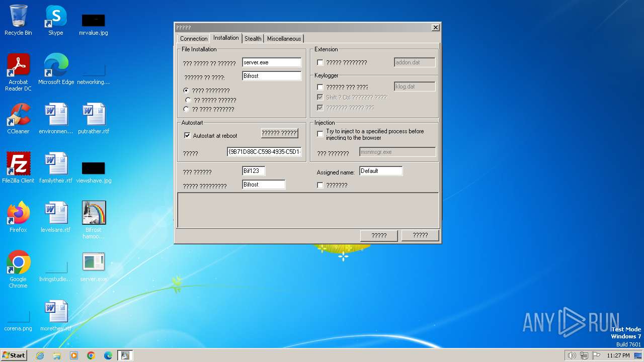
Task: Edit the server.exe filename field
Action: 272,62
